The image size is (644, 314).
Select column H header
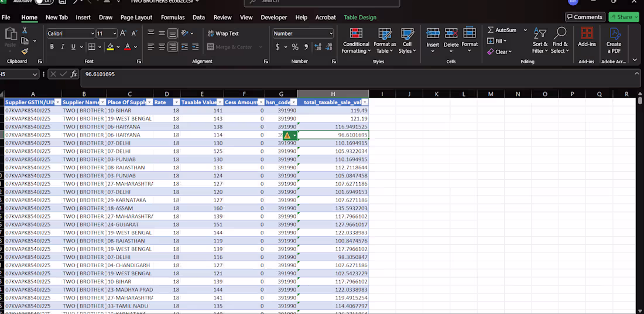(333, 94)
